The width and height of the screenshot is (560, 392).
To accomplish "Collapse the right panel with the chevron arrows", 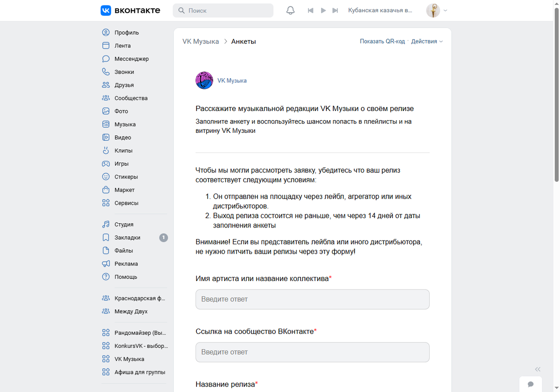I will coord(537,369).
